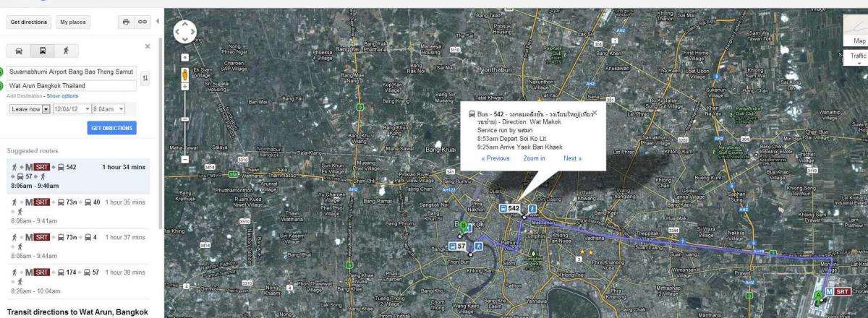Click the Get directions tab button
This screenshot has height=318, width=868.
(x=29, y=22)
